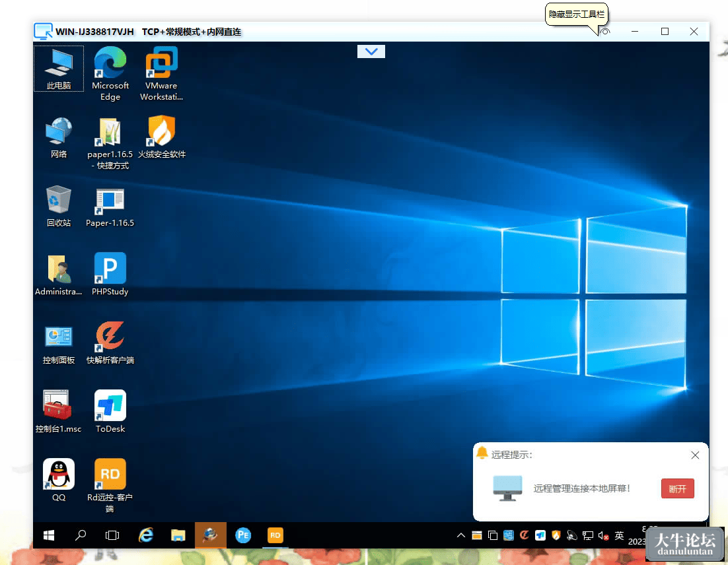Select the PHPStudy desktop shortcut

tap(110, 274)
